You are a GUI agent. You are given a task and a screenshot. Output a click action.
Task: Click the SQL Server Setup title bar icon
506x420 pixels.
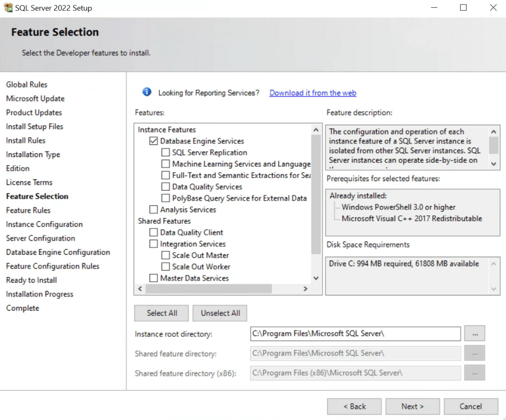8,7
